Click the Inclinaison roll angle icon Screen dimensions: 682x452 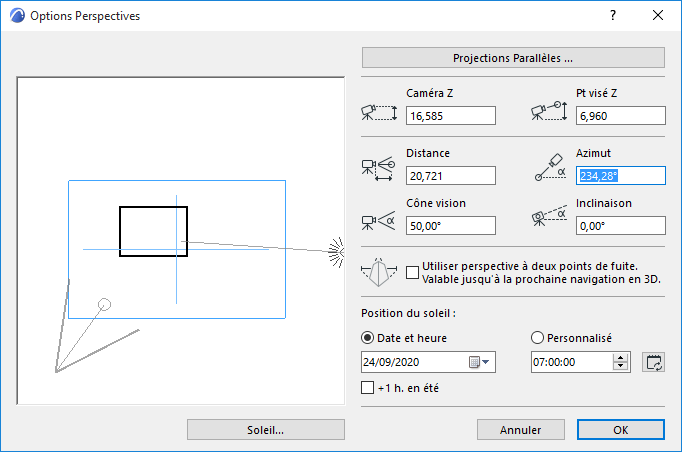pos(551,220)
